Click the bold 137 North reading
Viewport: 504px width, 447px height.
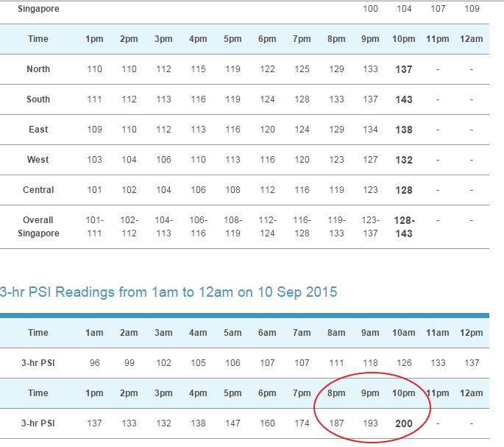[x=404, y=69]
